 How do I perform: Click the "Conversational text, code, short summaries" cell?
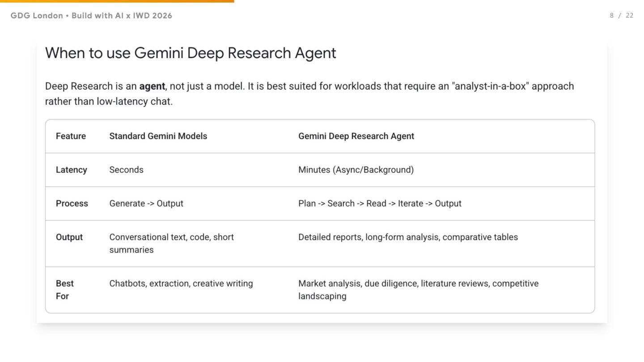pos(171,243)
